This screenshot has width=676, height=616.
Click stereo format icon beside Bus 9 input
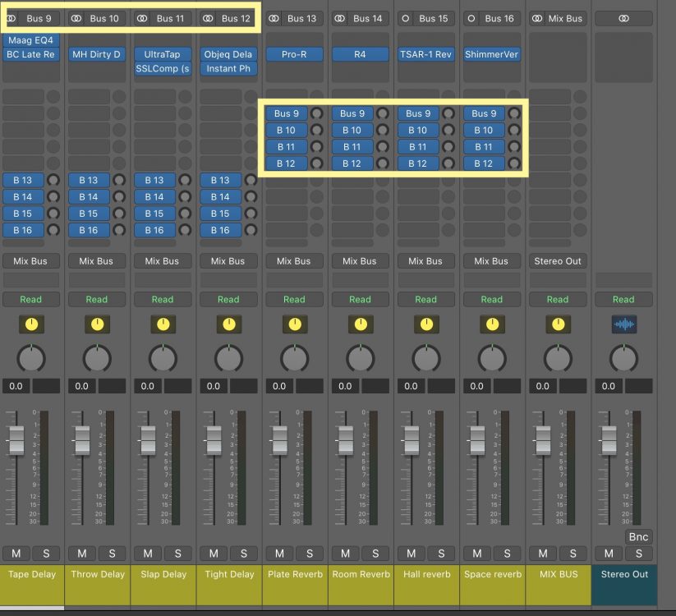point(11,18)
